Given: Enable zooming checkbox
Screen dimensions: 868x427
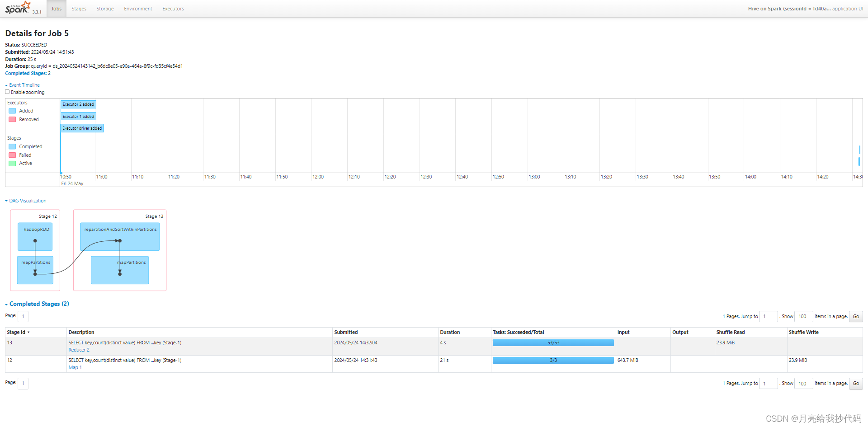Looking at the screenshot, I should (x=7, y=92).
